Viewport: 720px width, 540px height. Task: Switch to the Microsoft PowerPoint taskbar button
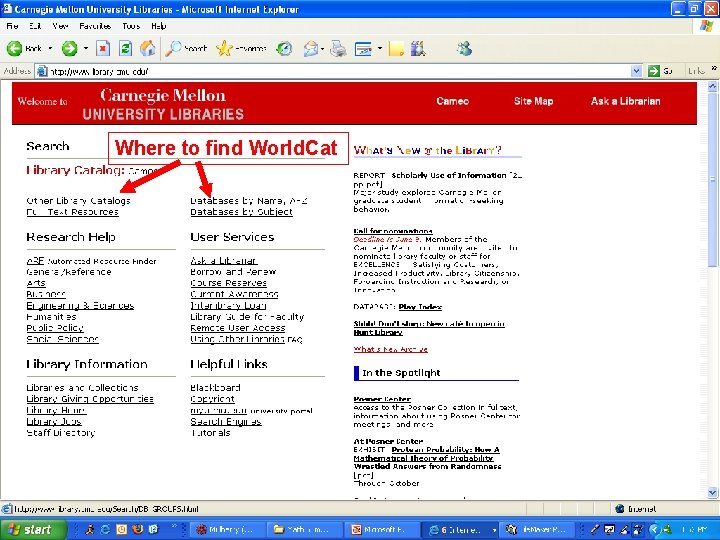382,529
